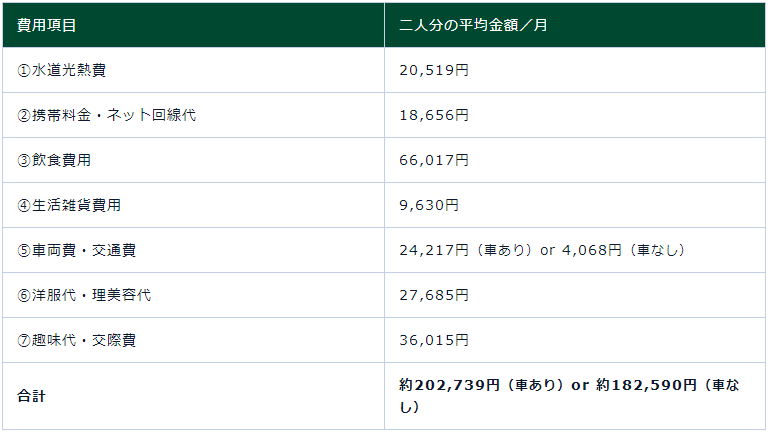
Task: Click the 18,656円 amount cell
Action: (433, 115)
